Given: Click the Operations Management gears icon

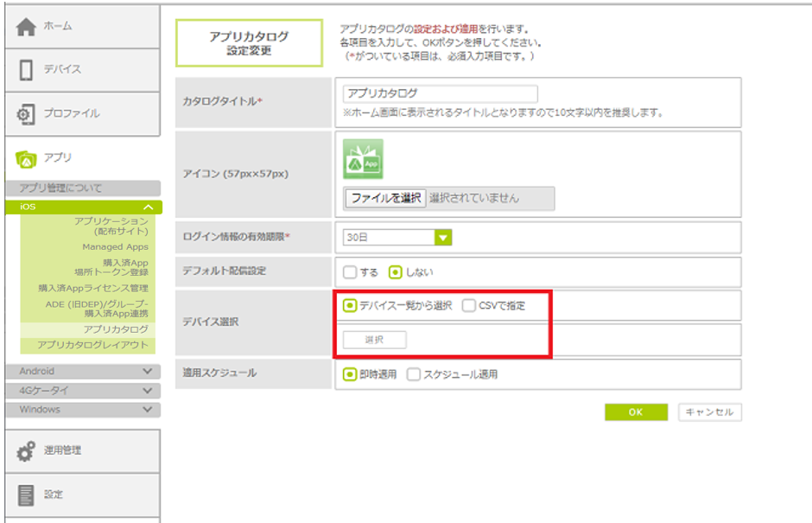Looking at the screenshot, I should [x=26, y=450].
